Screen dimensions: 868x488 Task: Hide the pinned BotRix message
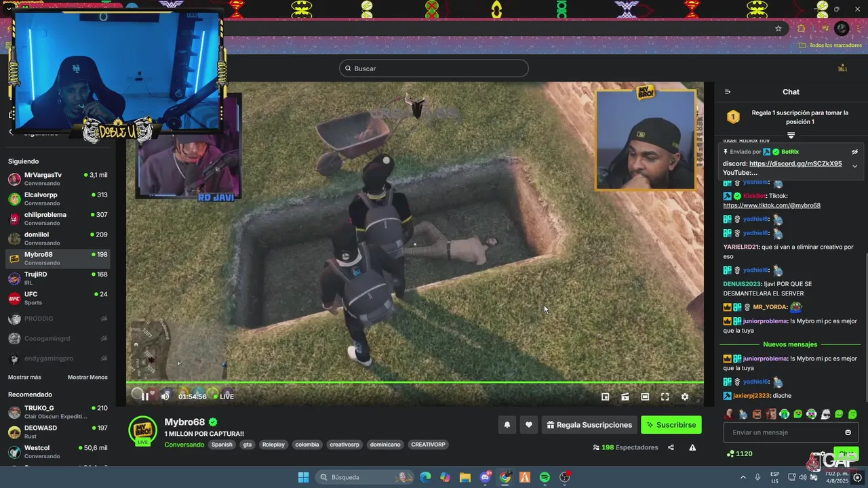(854, 152)
